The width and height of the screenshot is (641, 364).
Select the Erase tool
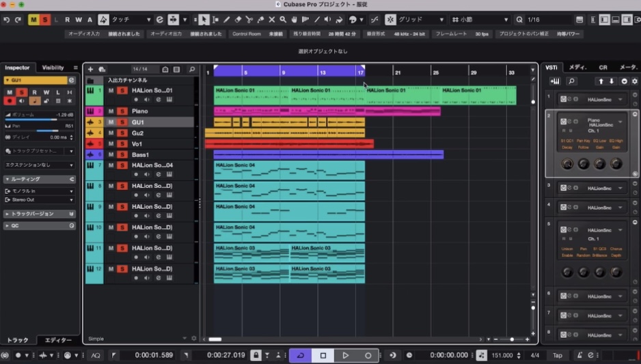238,20
